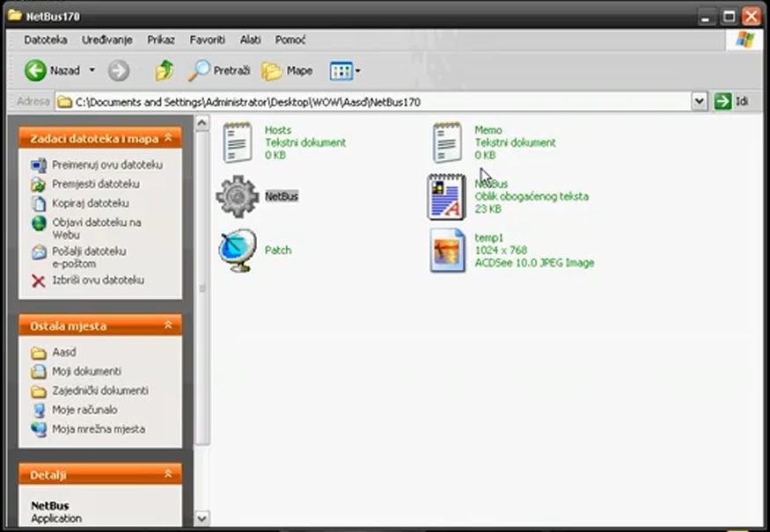The image size is (770, 532).
Task: Click the Moji dokumenti folder icon
Action: tap(39, 371)
